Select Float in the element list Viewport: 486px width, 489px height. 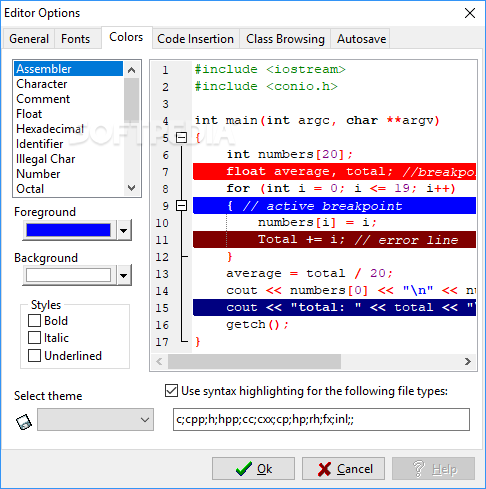click(69, 114)
